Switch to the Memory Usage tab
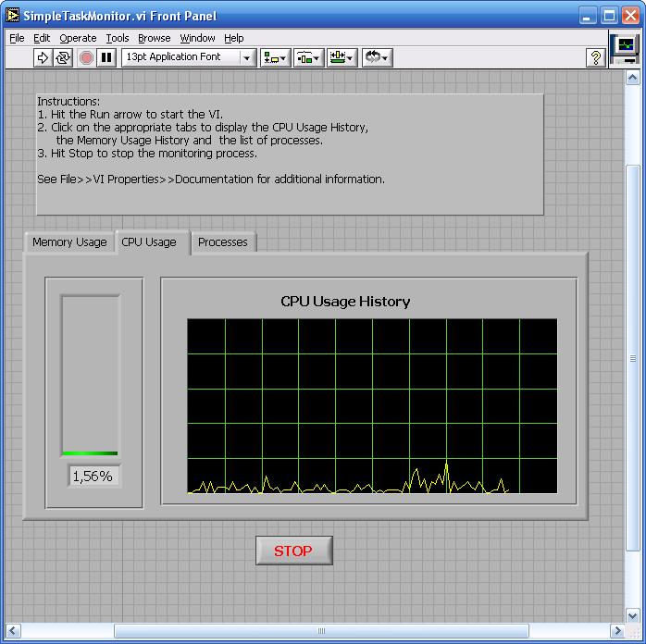Screen dimensions: 646x644 (69, 242)
